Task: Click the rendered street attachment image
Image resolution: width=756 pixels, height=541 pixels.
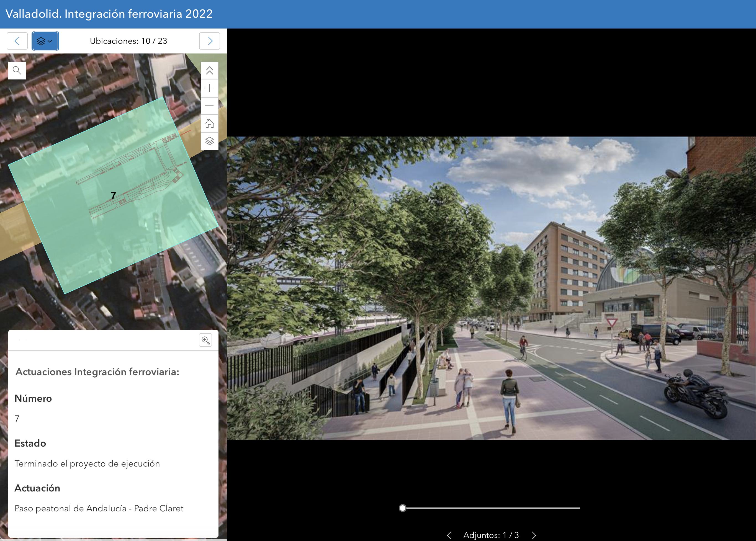Action: pos(491,288)
